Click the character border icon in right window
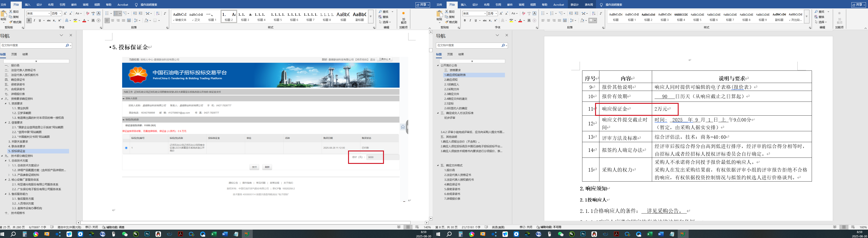 534,13
